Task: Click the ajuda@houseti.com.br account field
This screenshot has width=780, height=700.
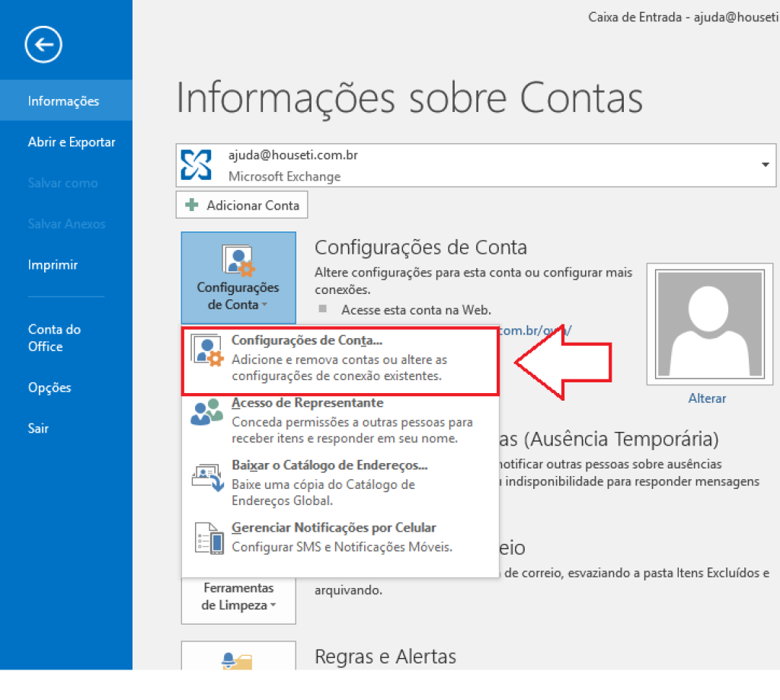Action: click(475, 165)
